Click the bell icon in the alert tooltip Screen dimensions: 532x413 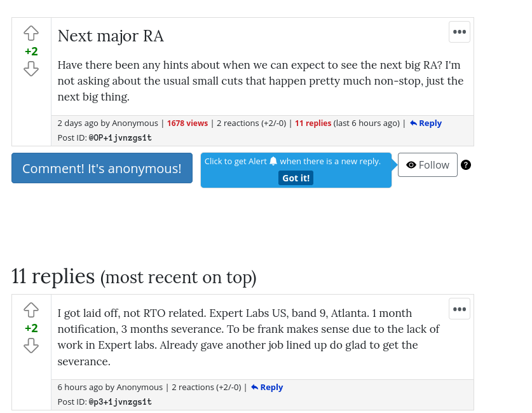coord(273,162)
